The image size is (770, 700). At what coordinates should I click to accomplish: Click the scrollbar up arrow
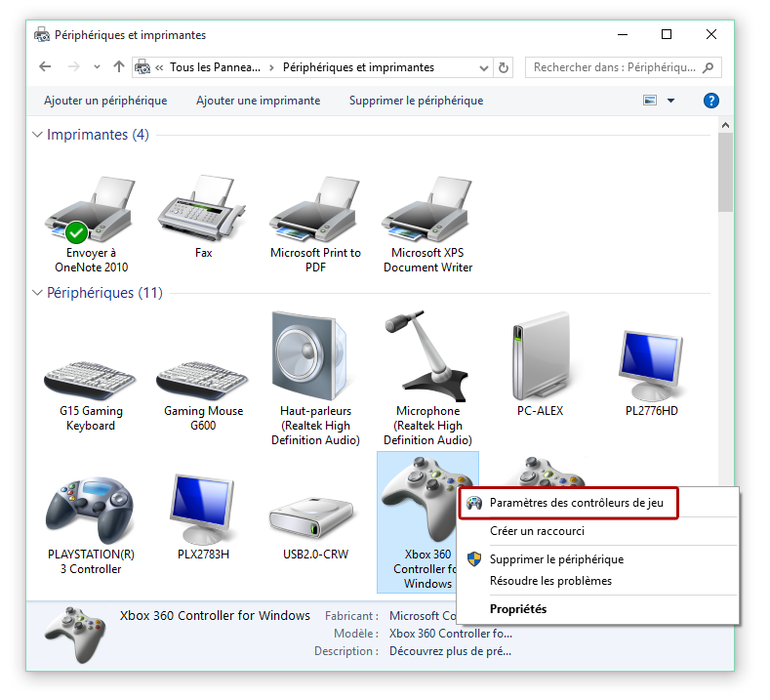725,125
